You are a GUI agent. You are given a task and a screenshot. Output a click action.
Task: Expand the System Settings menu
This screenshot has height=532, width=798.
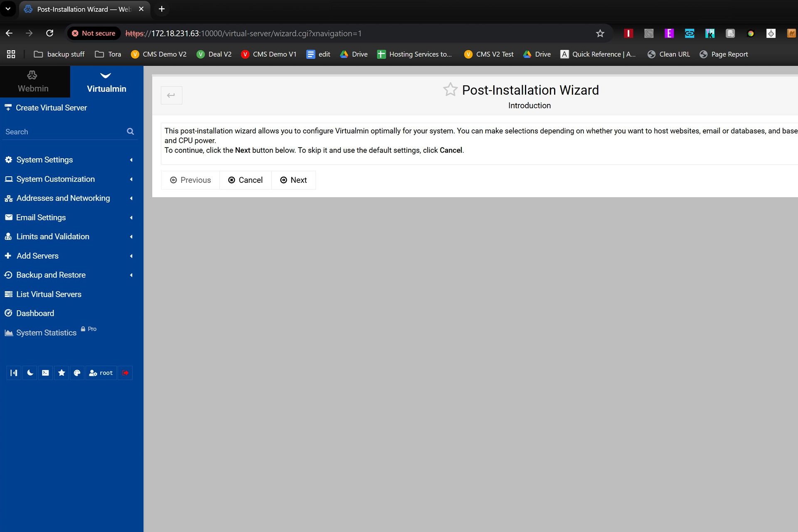tap(70, 159)
